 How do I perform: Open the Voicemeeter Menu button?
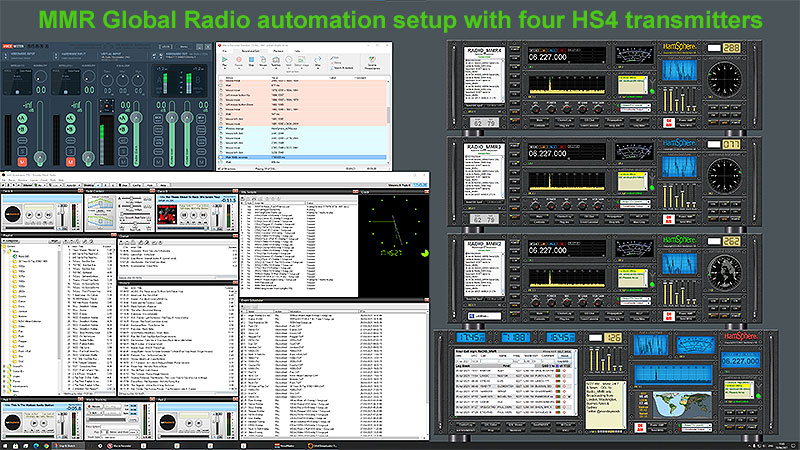point(184,46)
